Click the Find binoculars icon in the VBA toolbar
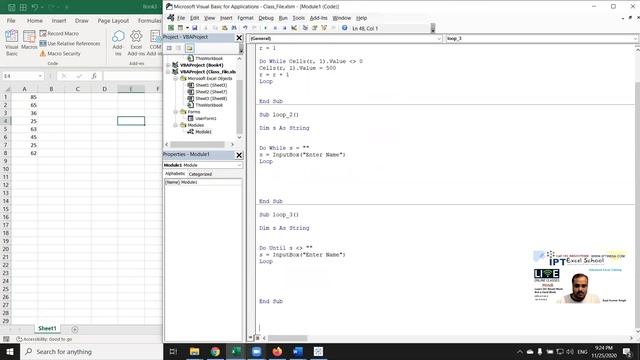640x360 pixels. 234,28
